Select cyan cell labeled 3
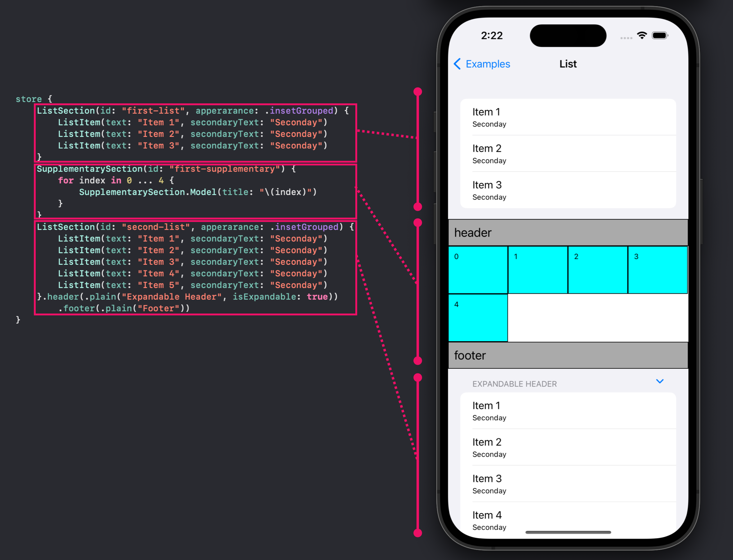Viewport: 733px width, 560px height. [x=658, y=270]
